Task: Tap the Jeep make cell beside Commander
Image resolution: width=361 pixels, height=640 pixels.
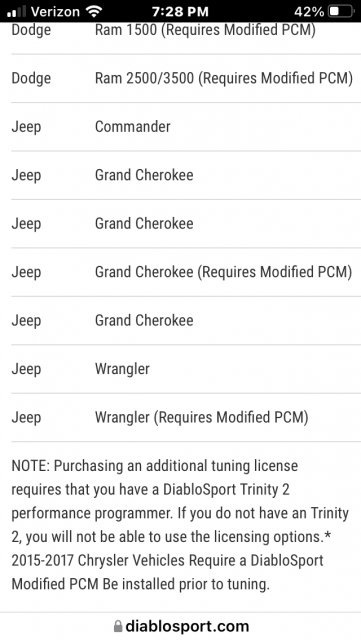Action: click(x=26, y=127)
